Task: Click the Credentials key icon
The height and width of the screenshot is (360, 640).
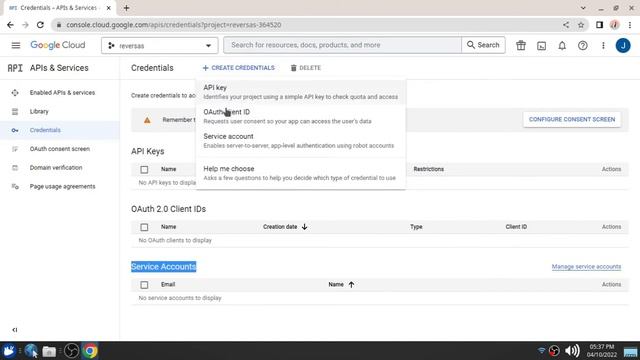Action: click(x=15, y=130)
